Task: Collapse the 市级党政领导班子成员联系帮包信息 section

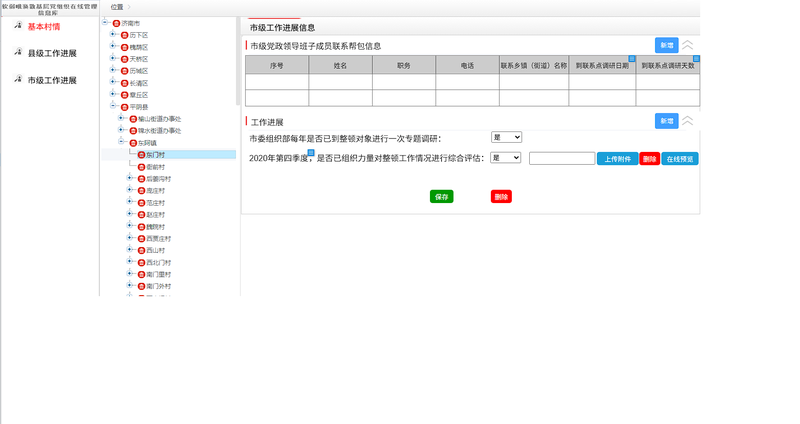Action: pyautogui.click(x=687, y=45)
